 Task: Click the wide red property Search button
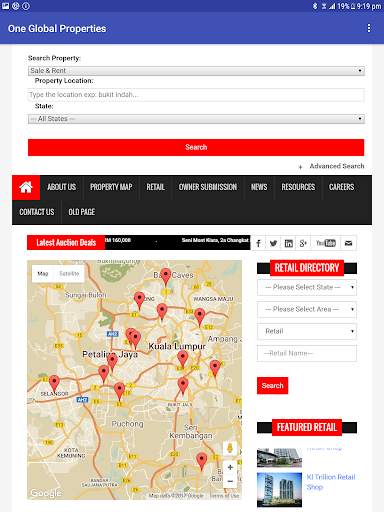(196, 147)
